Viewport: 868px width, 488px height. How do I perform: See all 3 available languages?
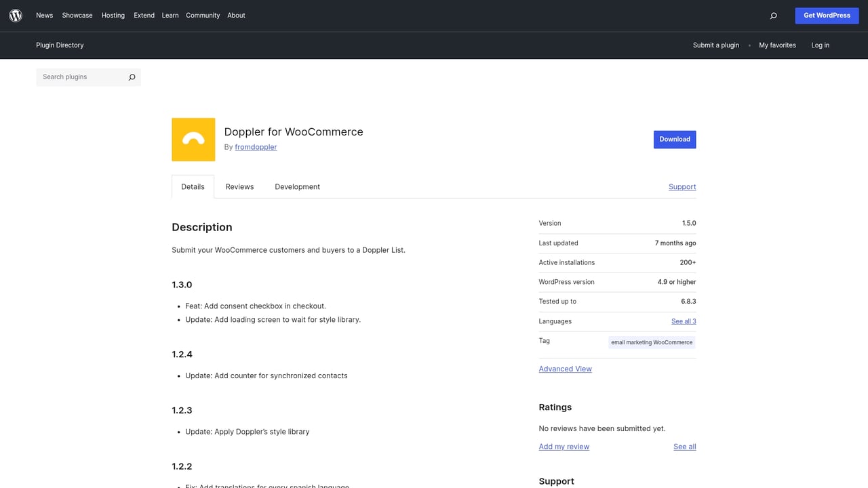tap(683, 321)
